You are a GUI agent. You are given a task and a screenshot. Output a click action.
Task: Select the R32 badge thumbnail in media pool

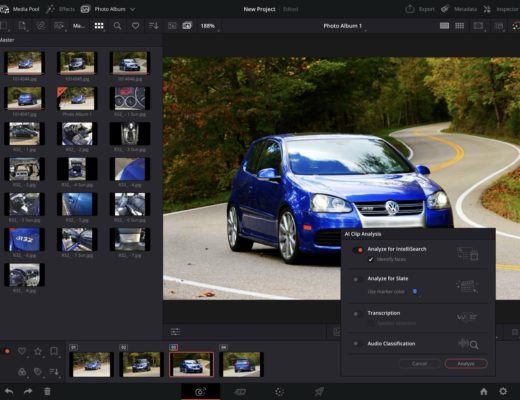coord(24,240)
